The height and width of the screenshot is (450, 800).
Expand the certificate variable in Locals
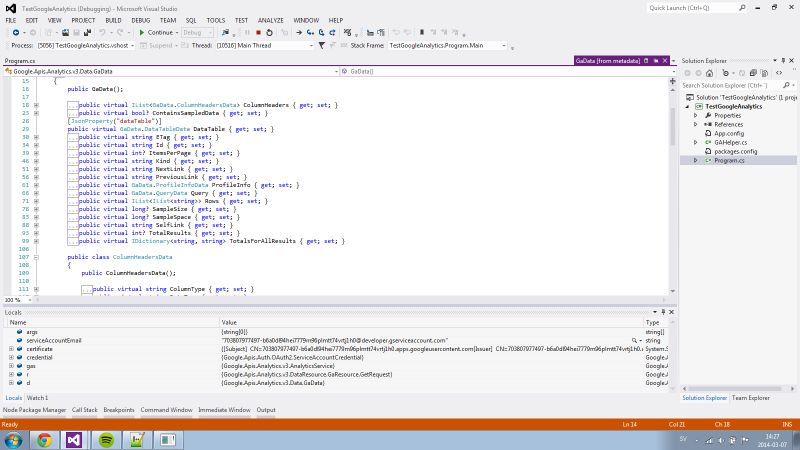[11, 349]
